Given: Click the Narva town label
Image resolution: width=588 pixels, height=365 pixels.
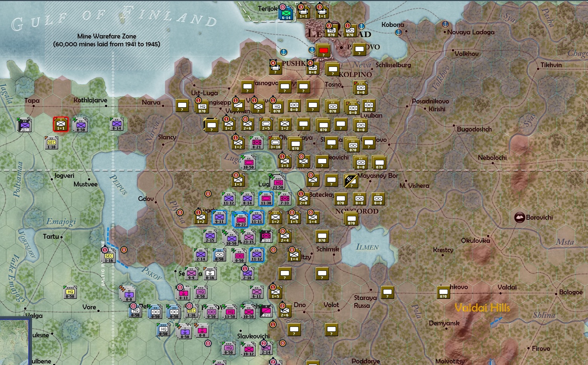Looking at the screenshot, I should click(151, 102).
